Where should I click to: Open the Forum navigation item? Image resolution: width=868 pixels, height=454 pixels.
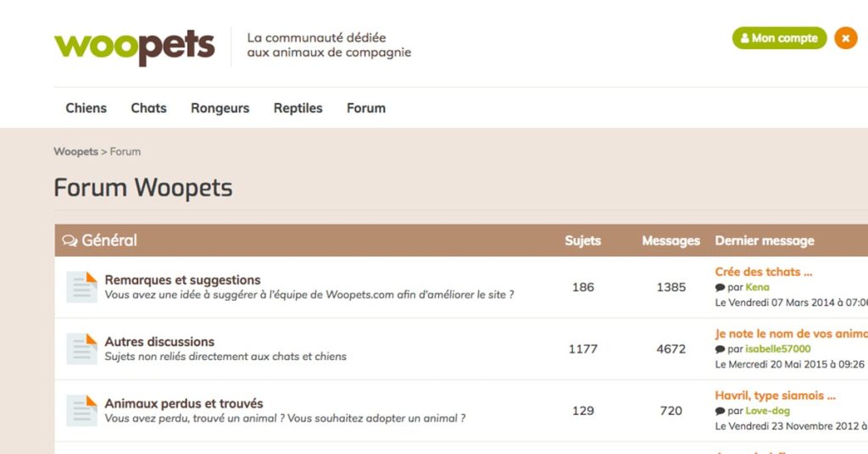point(366,108)
